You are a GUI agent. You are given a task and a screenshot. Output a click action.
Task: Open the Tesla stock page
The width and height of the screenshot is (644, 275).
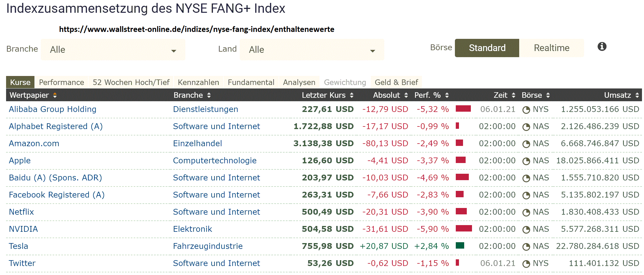pos(19,246)
